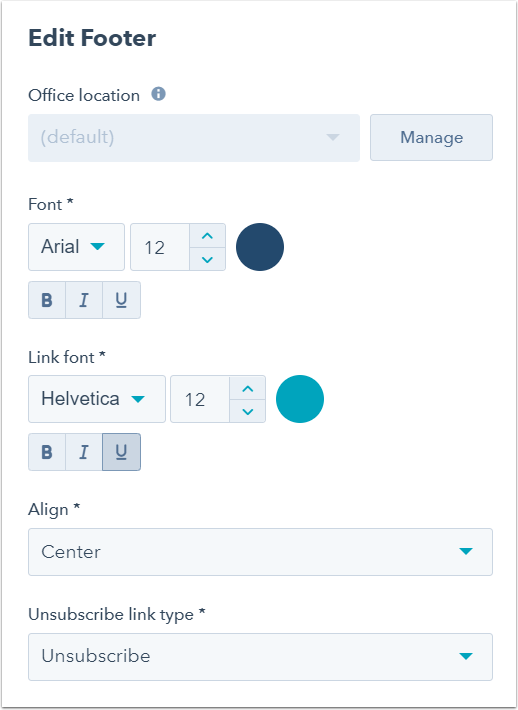The image size is (518, 710).
Task: Open the dark blue Font color swatch
Action: (260, 247)
